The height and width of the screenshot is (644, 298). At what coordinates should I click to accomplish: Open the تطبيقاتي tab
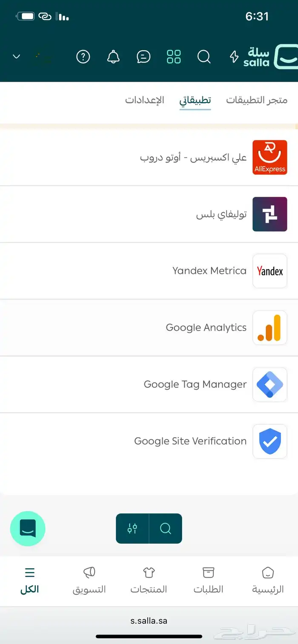(195, 100)
